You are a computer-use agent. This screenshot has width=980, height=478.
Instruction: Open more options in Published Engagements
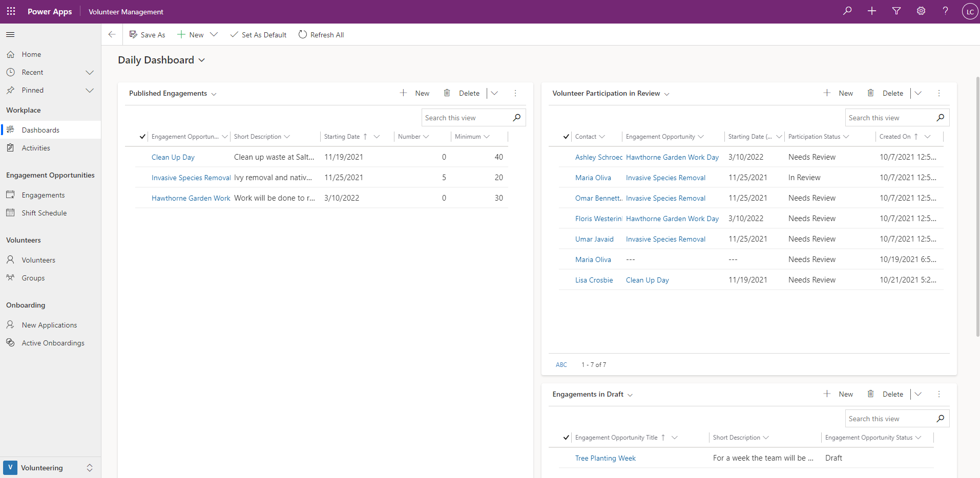point(515,93)
